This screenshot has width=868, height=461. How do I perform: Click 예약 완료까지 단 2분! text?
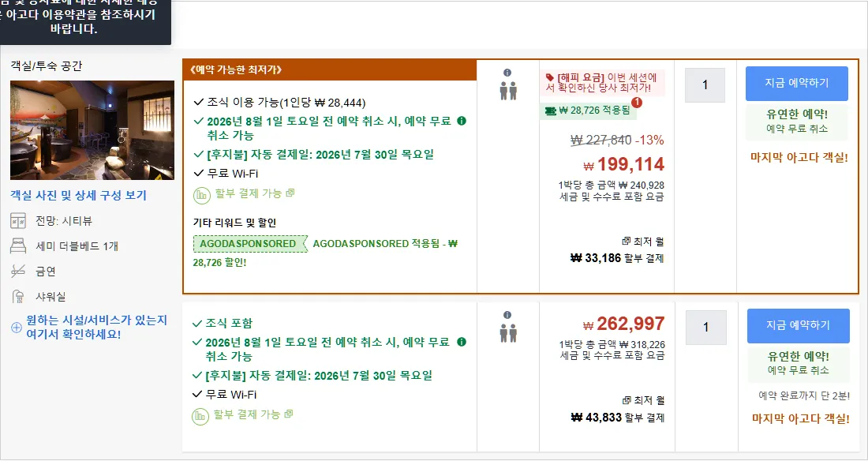coord(804,395)
